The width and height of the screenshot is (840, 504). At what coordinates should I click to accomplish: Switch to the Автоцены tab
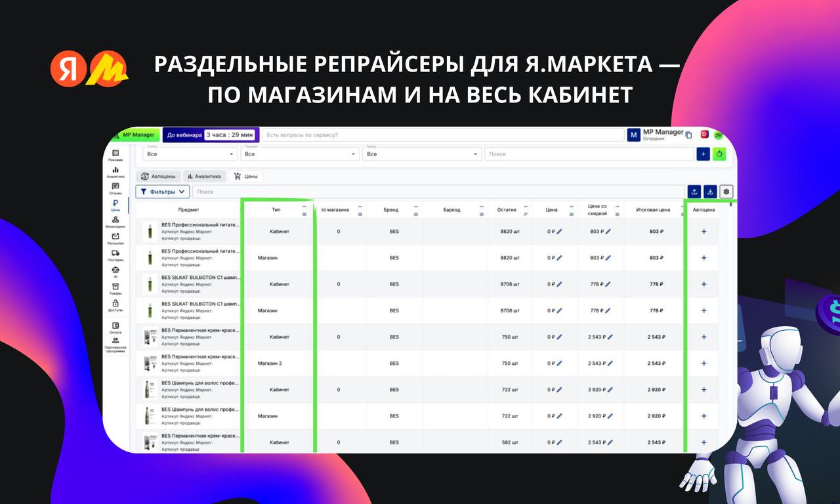tap(158, 177)
